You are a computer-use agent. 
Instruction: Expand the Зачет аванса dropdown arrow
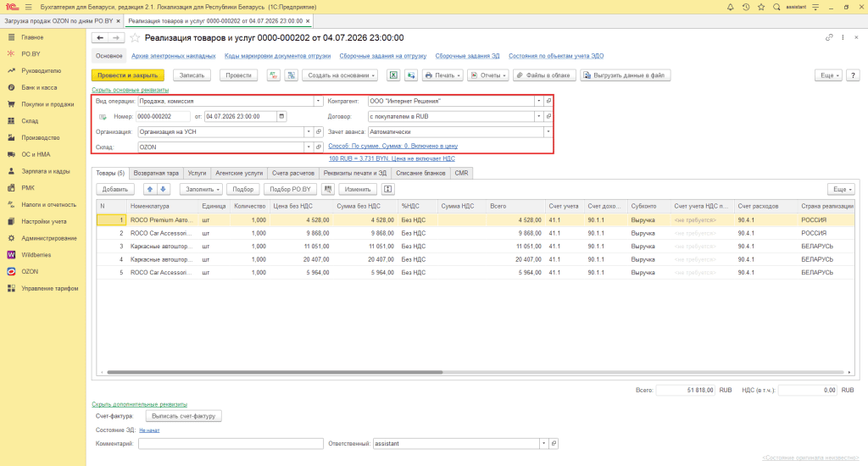(x=548, y=131)
